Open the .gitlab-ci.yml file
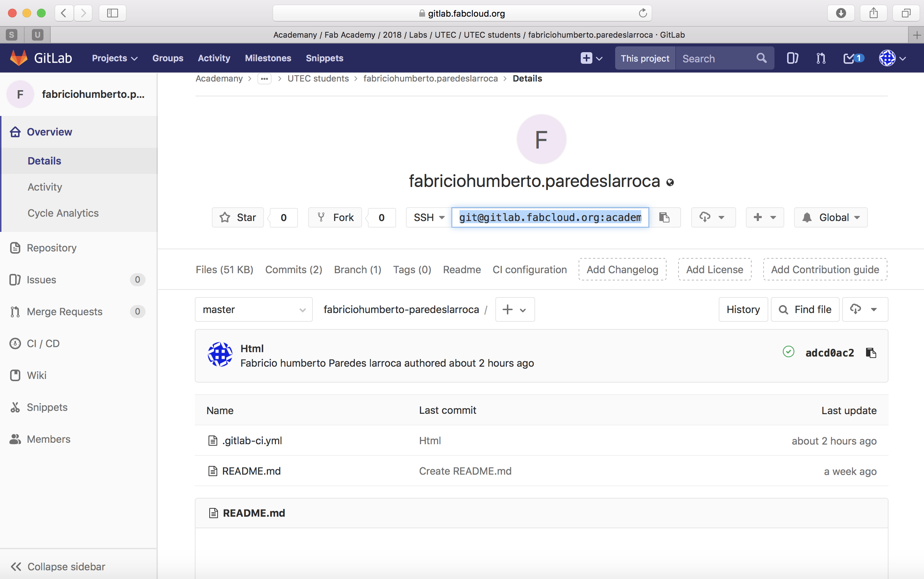 pyautogui.click(x=252, y=441)
